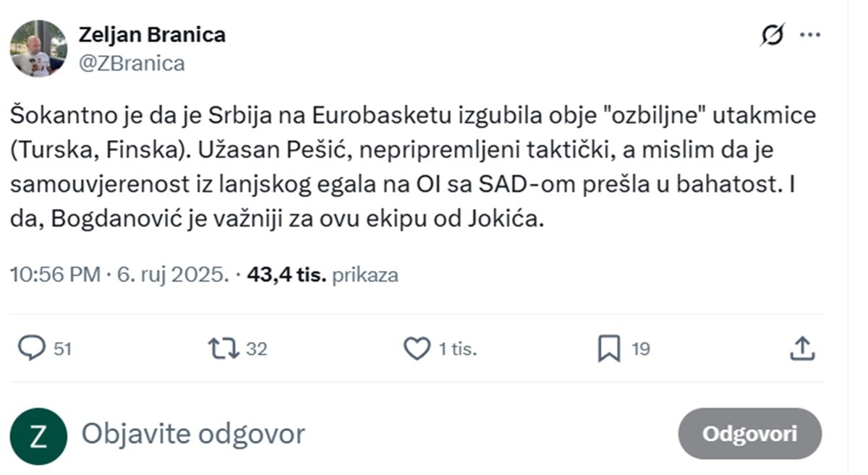Toggle bookmark saved state for this tweet
Screen dimensions: 868x475
[610, 348]
